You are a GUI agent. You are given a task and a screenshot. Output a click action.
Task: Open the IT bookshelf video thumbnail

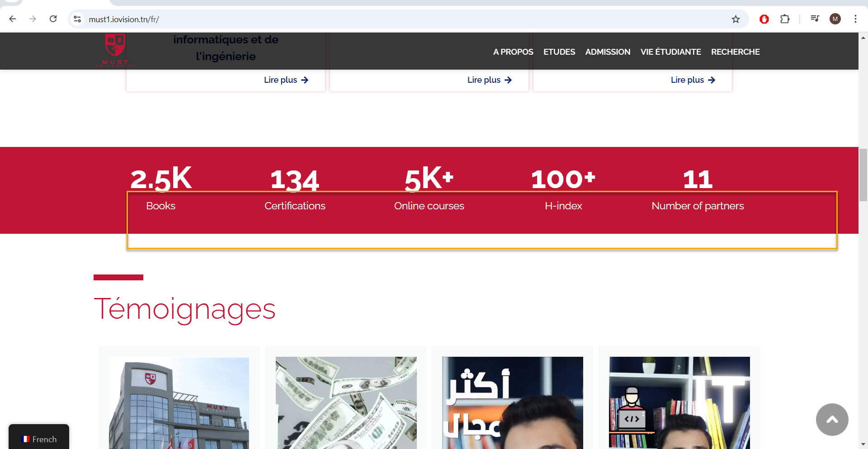[x=679, y=403]
